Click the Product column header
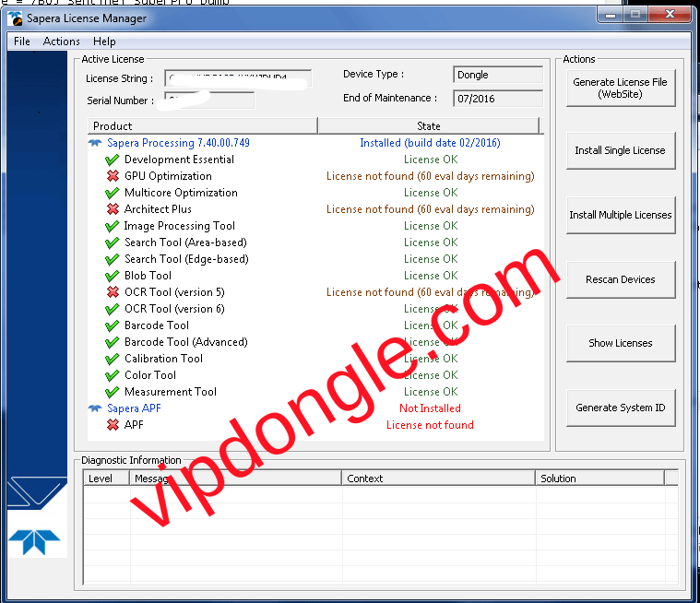The image size is (700, 603). [203, 126]
